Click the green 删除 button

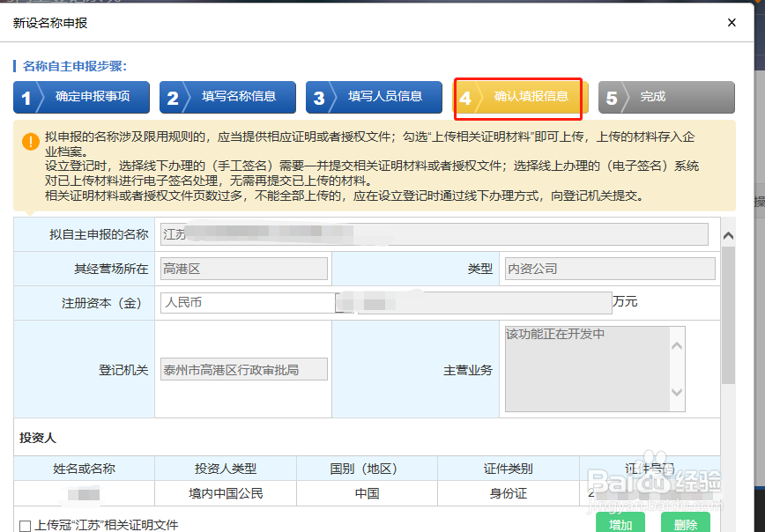686,523
